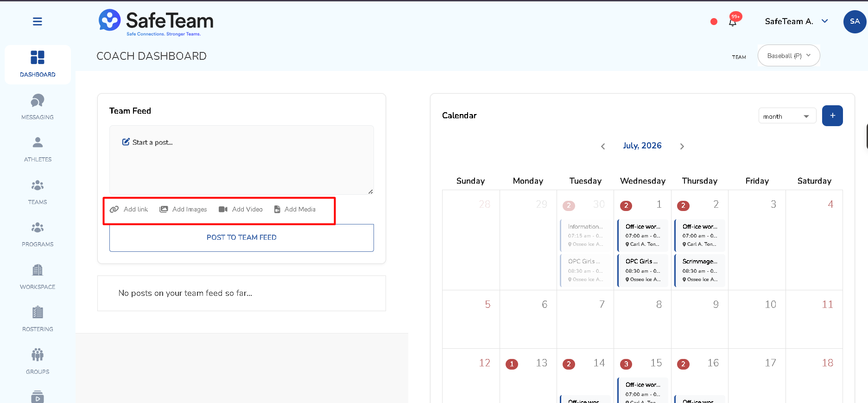Click the Add link chain icon
Image resolution: width=868 pixels, height=403 pixels.
(x=114, y=210)
